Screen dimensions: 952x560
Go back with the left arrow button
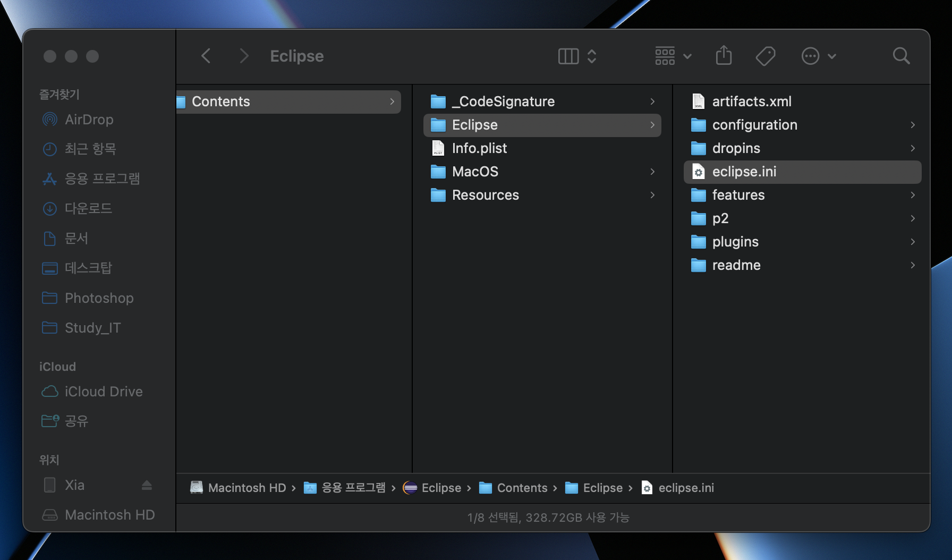pos(206,56)
